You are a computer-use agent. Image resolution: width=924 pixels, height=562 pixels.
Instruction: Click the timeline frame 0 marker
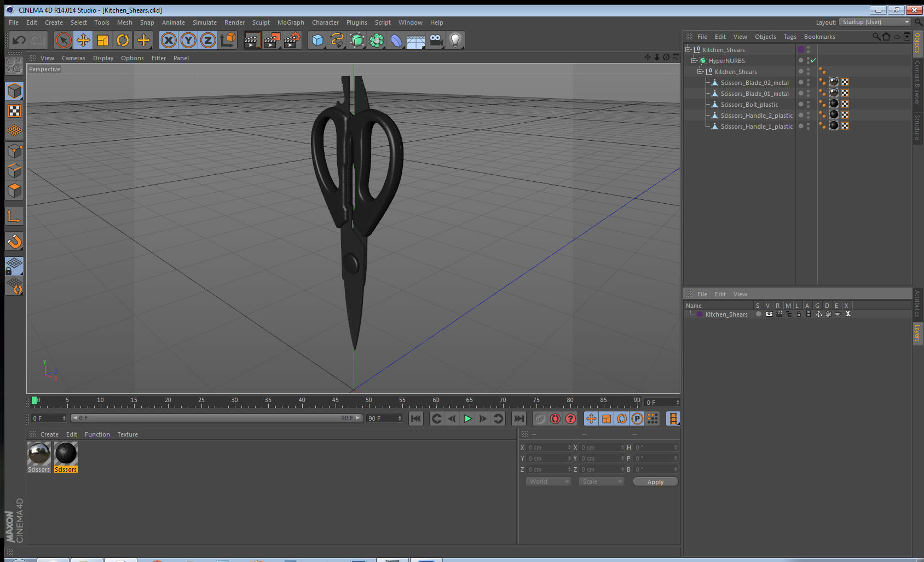(35, 400)
